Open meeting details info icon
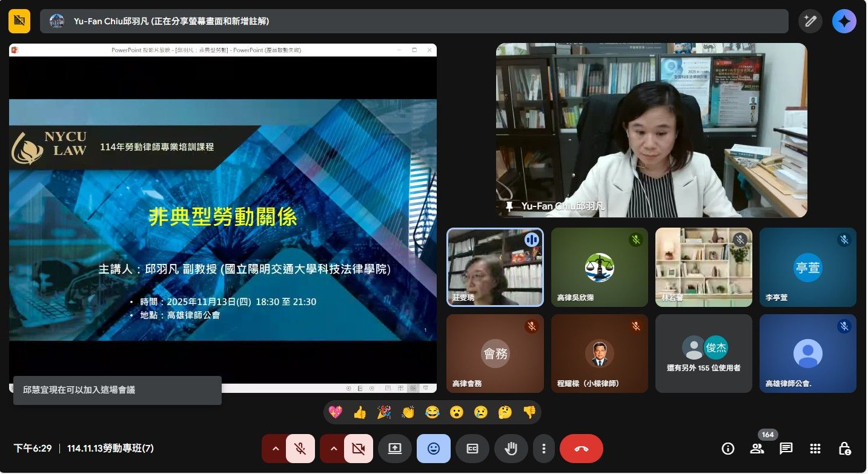 coord(727,449)
